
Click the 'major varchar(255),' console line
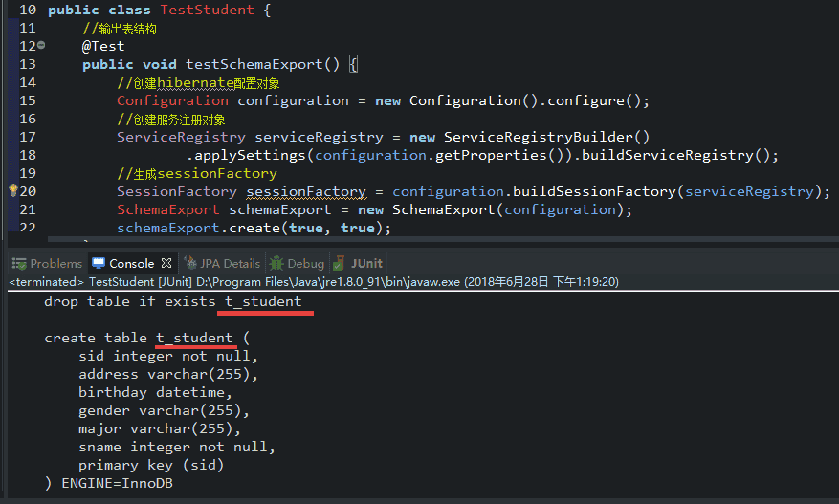(160, 429)
